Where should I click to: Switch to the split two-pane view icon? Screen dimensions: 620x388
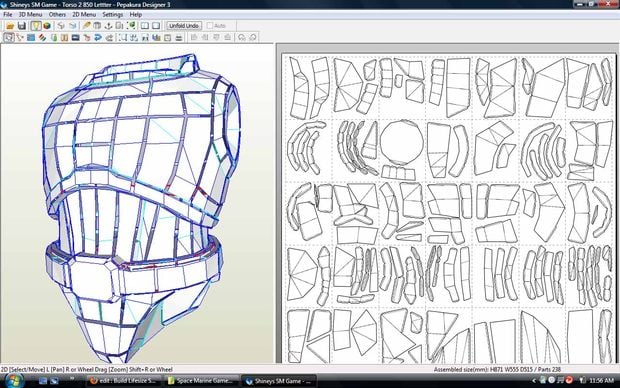tap(145, 26)
